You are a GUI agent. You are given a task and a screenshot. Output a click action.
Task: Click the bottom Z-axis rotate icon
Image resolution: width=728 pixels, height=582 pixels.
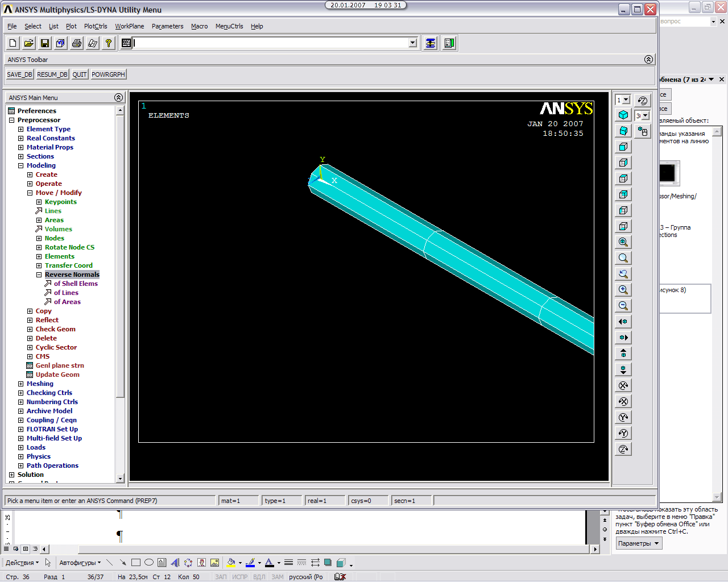[623, 449]
